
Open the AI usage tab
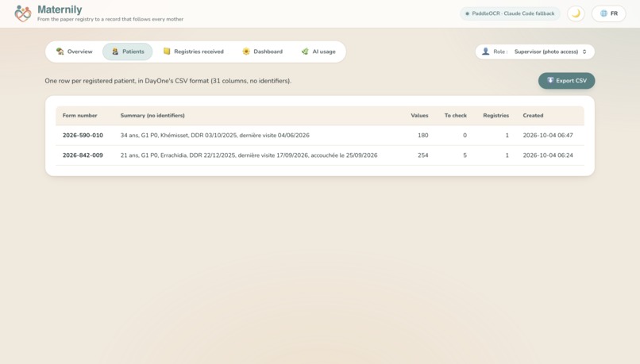[x=318, y=52]
